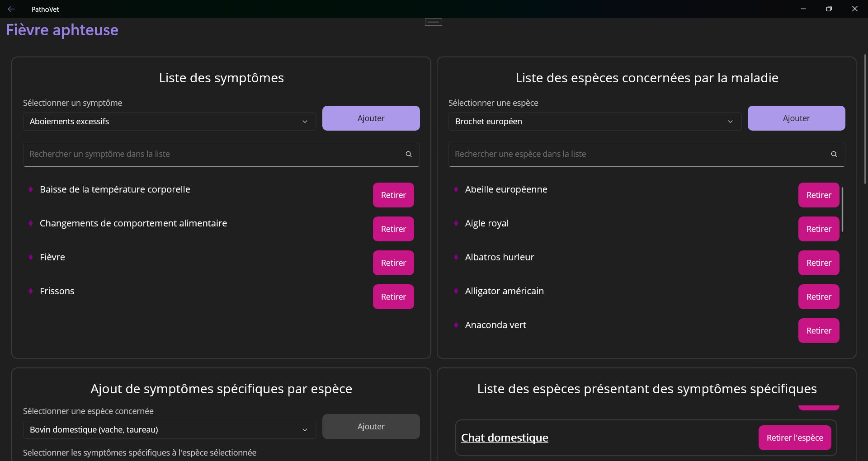
Task: Click the diamond bullet beside Fièvre
Action: pyautogui.click(x=31, y=257)
